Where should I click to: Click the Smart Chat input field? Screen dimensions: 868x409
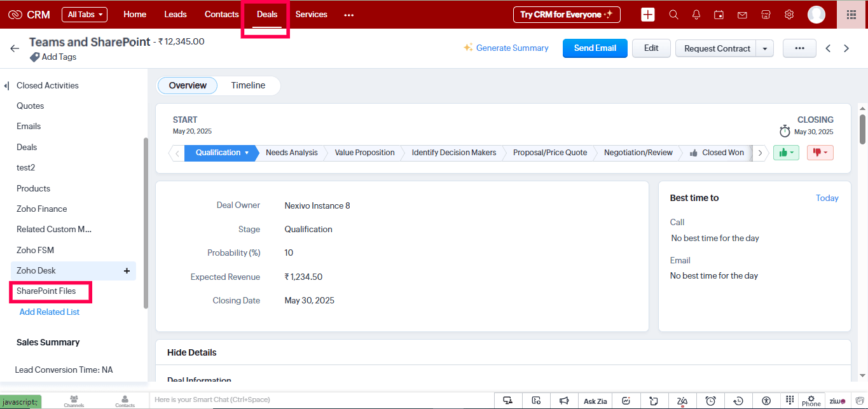click(321, 400)
